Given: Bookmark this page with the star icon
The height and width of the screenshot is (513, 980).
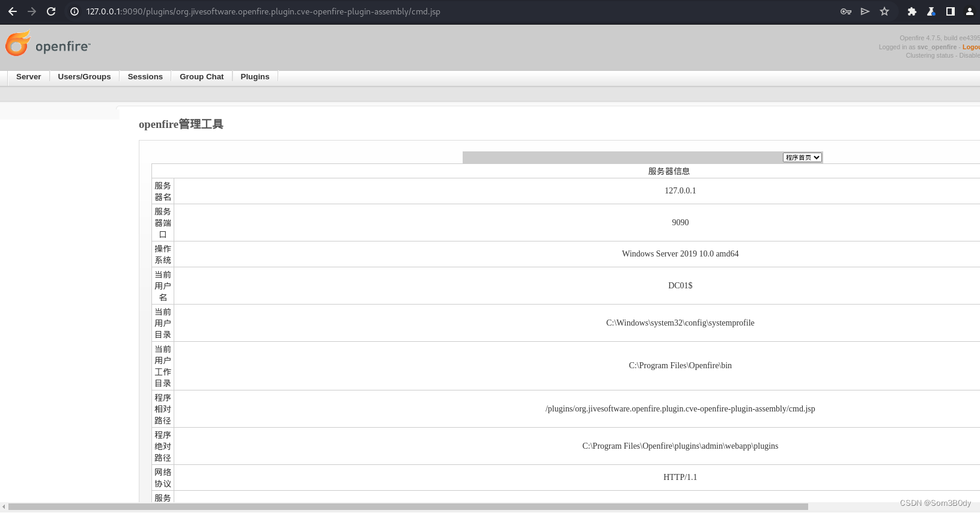Looking at the screenshot, I should click(884, 11).
